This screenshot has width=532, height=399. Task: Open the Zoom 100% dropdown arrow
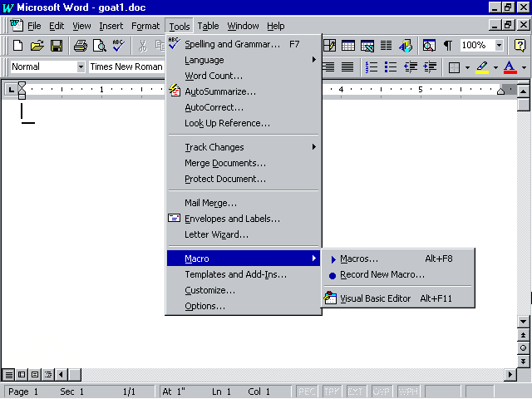[x=499, y=45]
